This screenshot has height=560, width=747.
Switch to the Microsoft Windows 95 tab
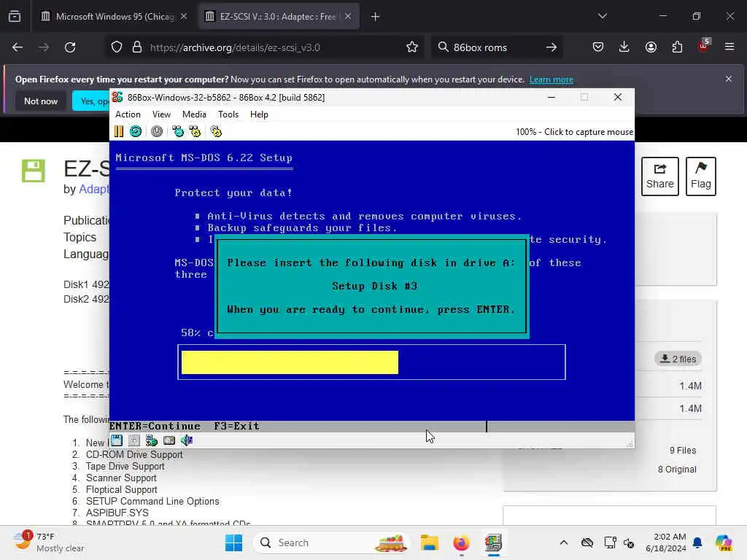pyautogui.click(x=113, y=17)
